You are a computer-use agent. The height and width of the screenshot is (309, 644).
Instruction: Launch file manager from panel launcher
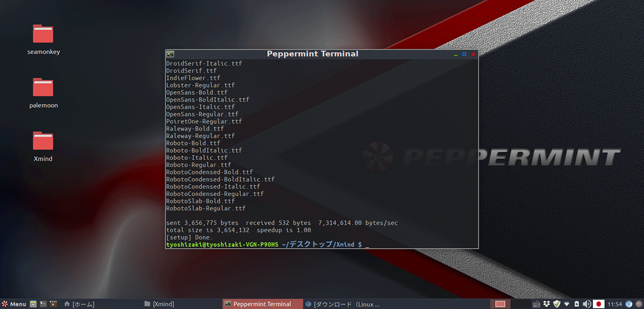tap(33, 304)
